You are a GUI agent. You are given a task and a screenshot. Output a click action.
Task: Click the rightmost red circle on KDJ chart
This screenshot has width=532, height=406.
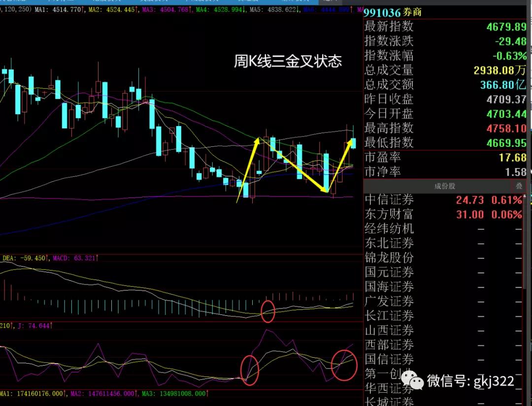(x=344, y=365)
